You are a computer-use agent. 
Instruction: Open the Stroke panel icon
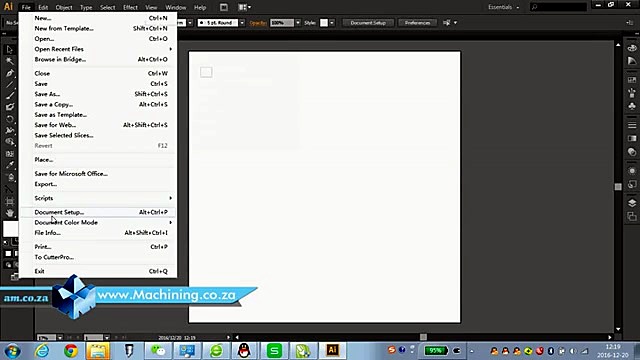[632, 125]
